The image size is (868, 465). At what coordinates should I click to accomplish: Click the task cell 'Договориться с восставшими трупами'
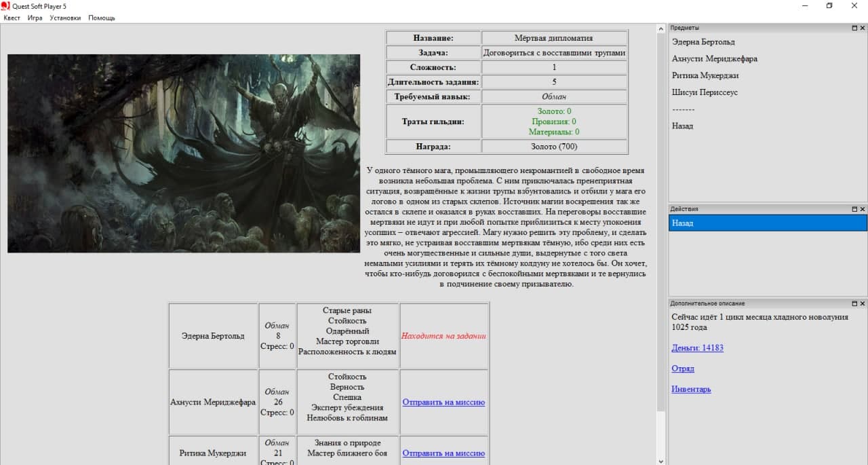(x=554, y=52)
